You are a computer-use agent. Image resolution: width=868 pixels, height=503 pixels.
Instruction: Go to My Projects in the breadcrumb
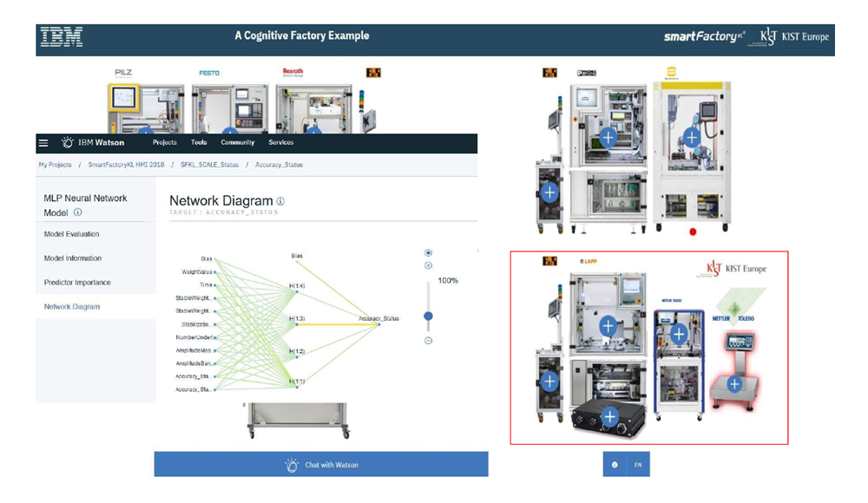[55, 165]
